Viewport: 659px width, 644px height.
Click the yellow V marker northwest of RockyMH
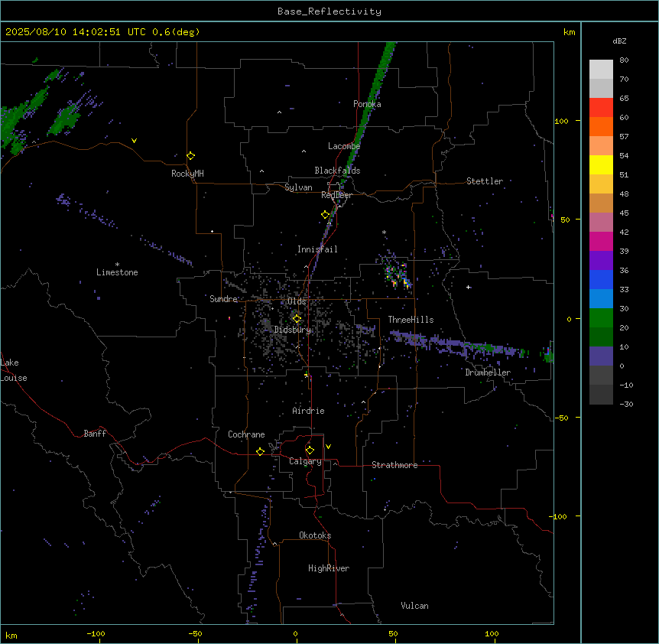[134, 141]
